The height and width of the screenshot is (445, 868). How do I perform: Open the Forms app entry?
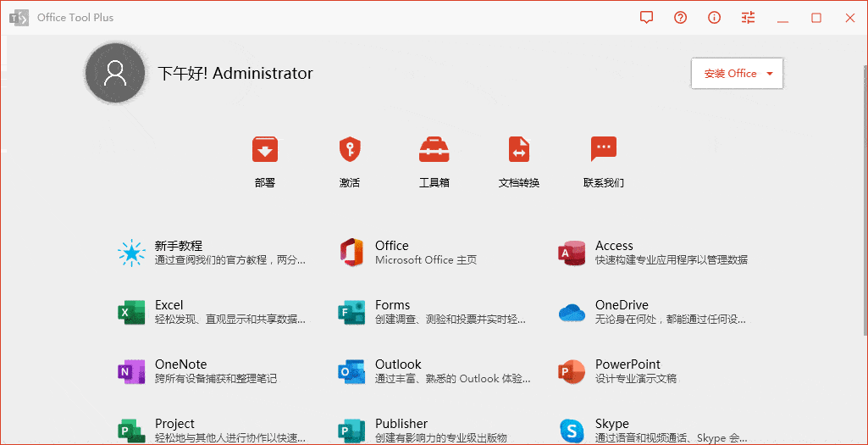tap(432, 312)
